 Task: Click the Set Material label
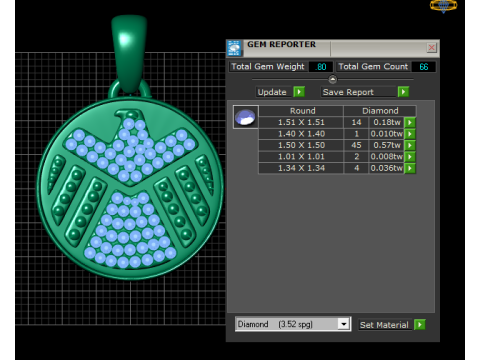pos(384,325)
